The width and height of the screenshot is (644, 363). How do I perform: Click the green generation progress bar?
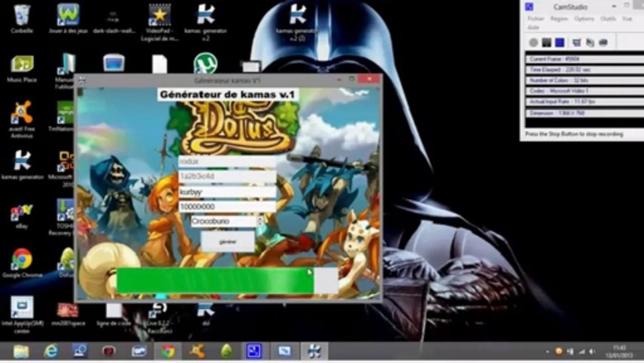227,280
